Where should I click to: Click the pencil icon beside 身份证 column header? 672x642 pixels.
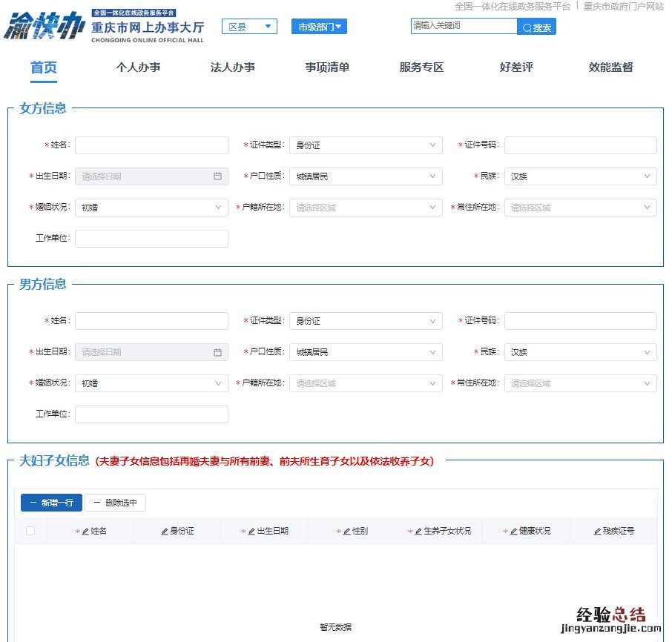click(x=165, y=532)
